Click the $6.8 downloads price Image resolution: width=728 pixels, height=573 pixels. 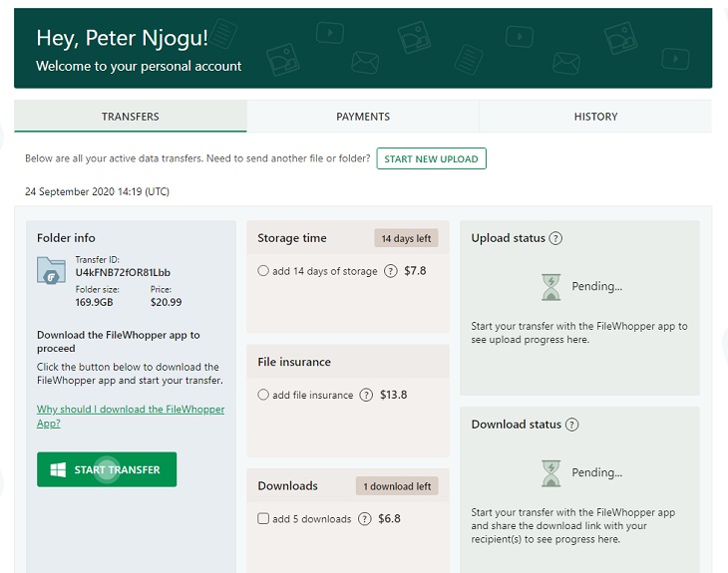(389, 519)
